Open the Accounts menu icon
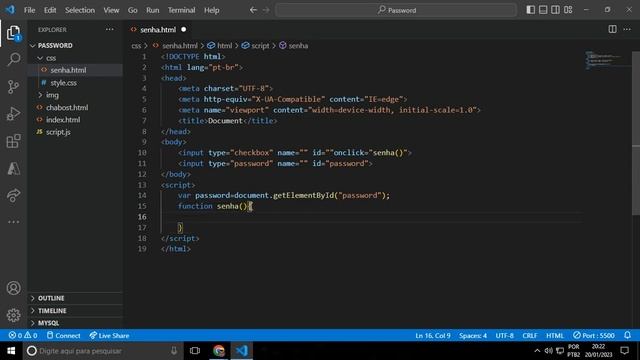This screenshot has height=360, width=640. [x=13, y=288]
